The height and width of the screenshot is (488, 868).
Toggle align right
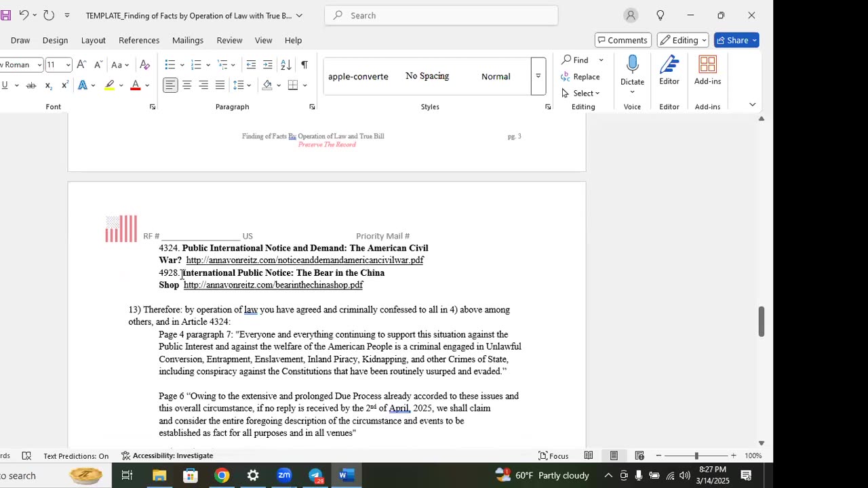203,85
